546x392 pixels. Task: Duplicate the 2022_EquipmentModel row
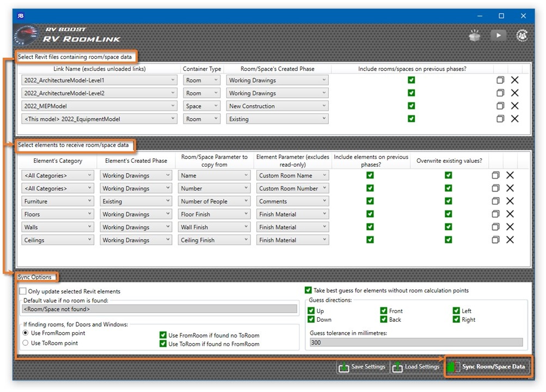click(x=500, y=119)
